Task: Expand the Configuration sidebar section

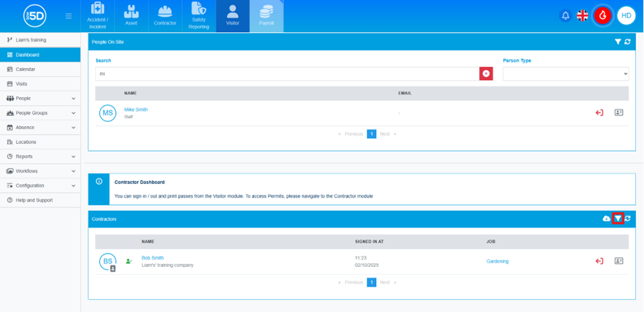Action: [x=40, y=186]
